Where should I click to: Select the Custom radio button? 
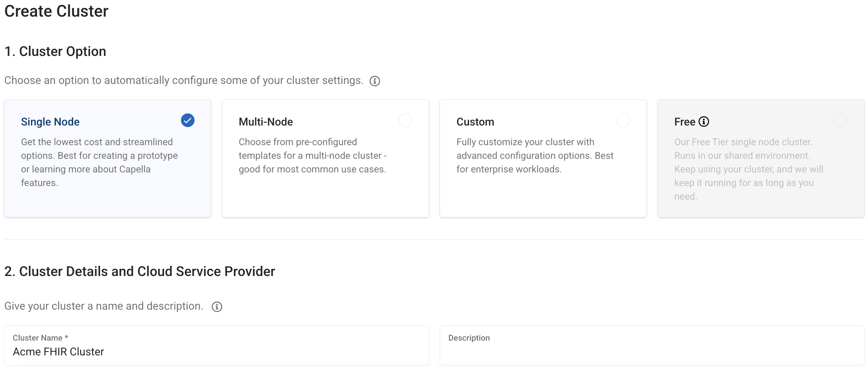pyautogui.click(x=623, y=120)
